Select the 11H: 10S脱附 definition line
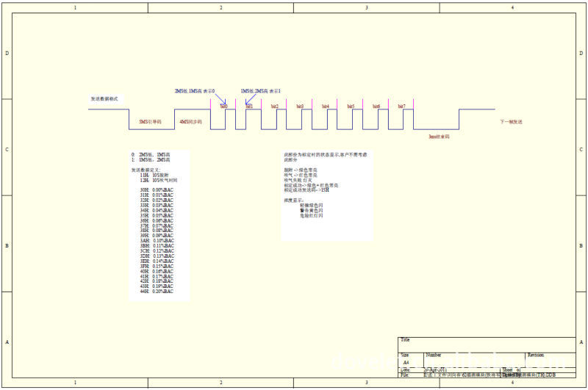The height and width of the screenshot is (390, 588). click(154, 175)
